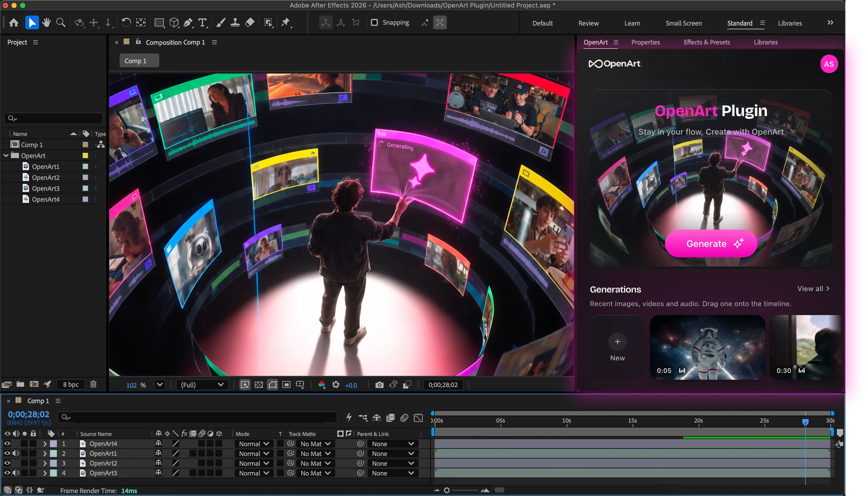Activate the Horizontal Type tool

click(x=202, y=23)
